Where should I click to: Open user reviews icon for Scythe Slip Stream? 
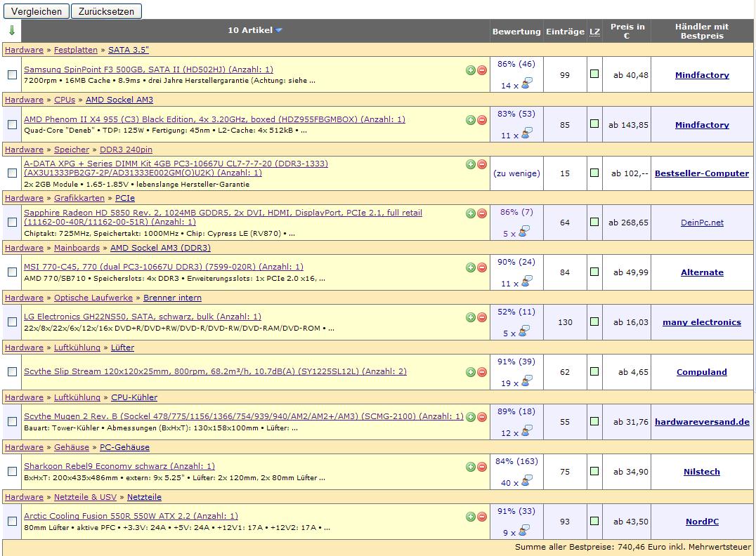click(526, 382)
